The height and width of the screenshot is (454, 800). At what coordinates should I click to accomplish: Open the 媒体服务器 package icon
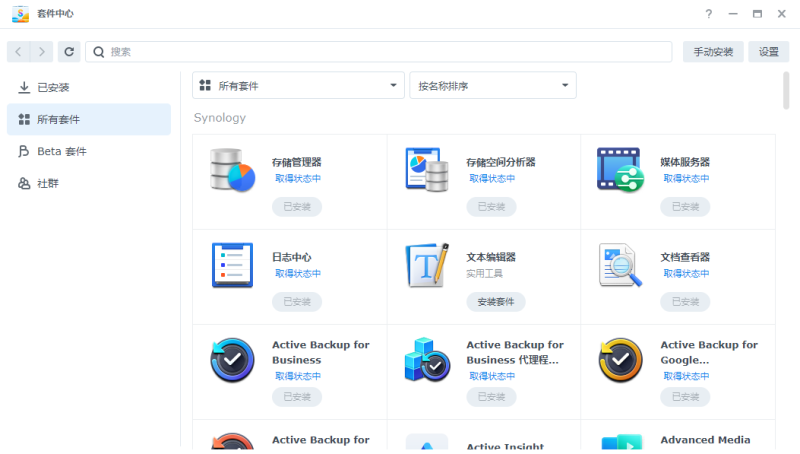(620, 170)
